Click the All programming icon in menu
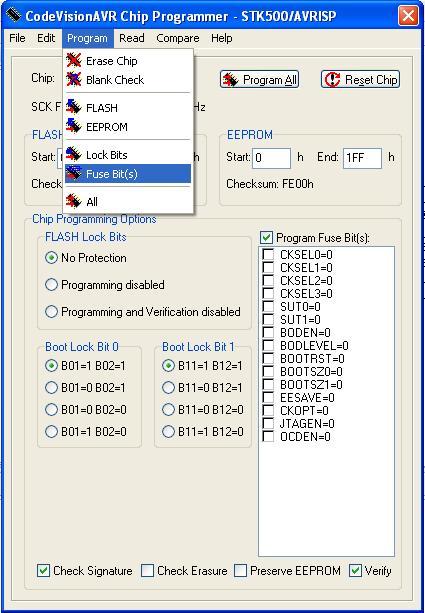Viewport: 425px width, 613px height. (74, 201)
